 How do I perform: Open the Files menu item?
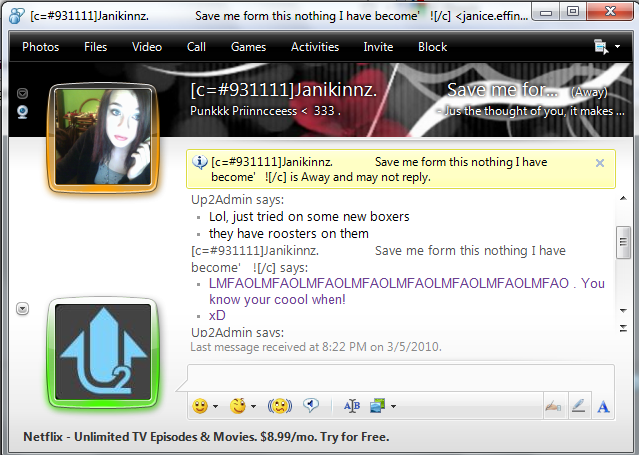pyautogui.click(x=95, y=47)
